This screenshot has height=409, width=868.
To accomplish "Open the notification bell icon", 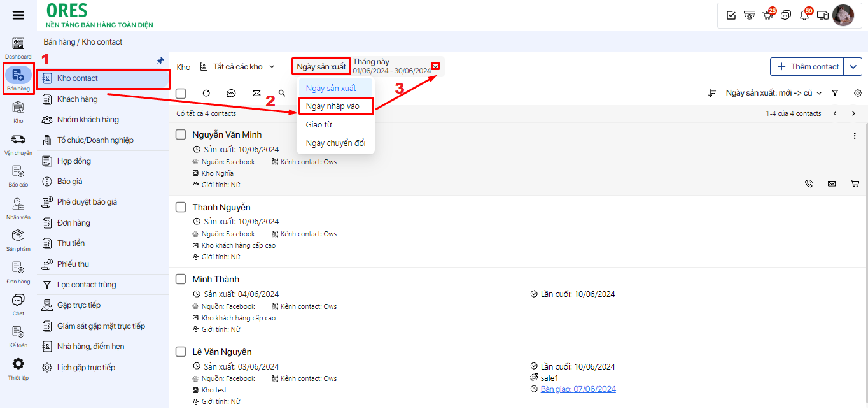I will pyautogui.click(x=804, y=15).
